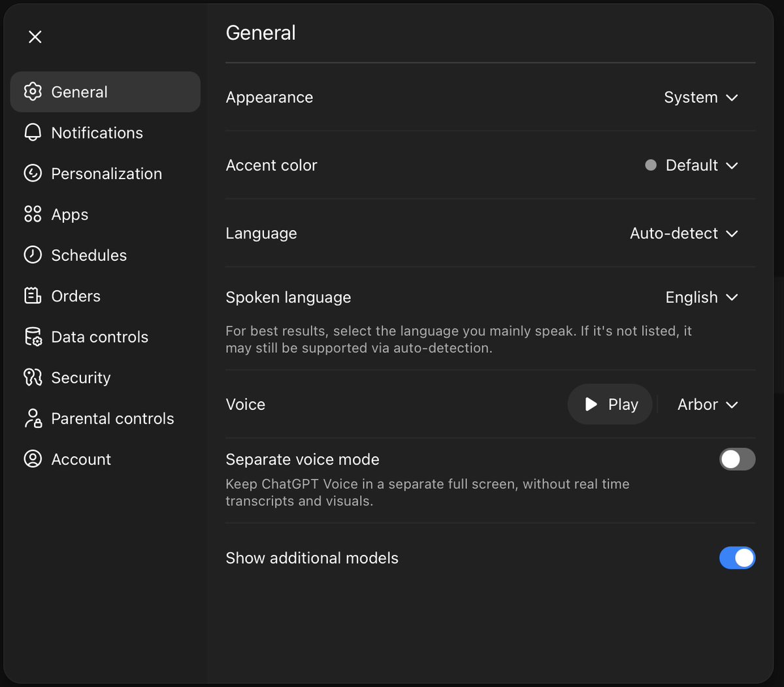Close the settings dialog with X
This screenshot has height=687, width=784.
(x=35, y=37)
